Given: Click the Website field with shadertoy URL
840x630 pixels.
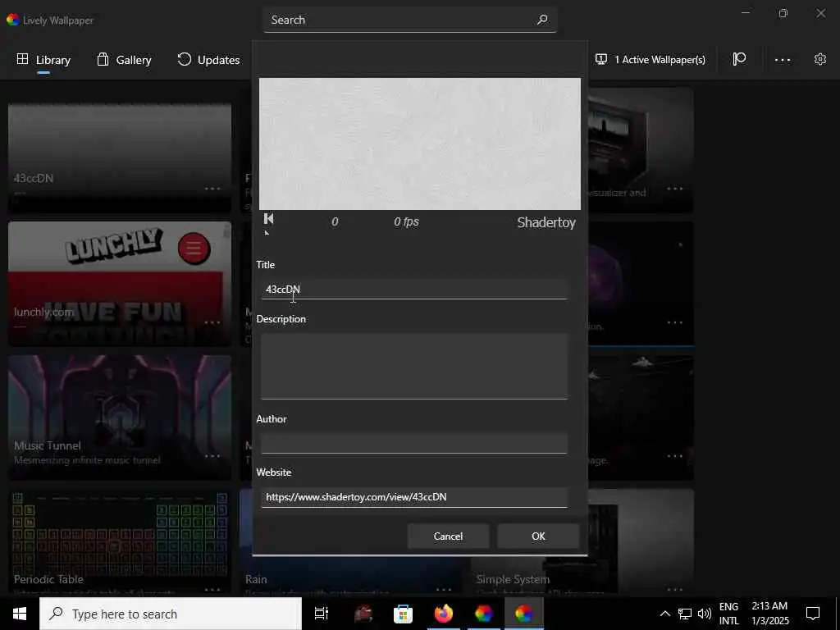Looking at the screenshot, I should pyautogui.click(x=413, y=497).
